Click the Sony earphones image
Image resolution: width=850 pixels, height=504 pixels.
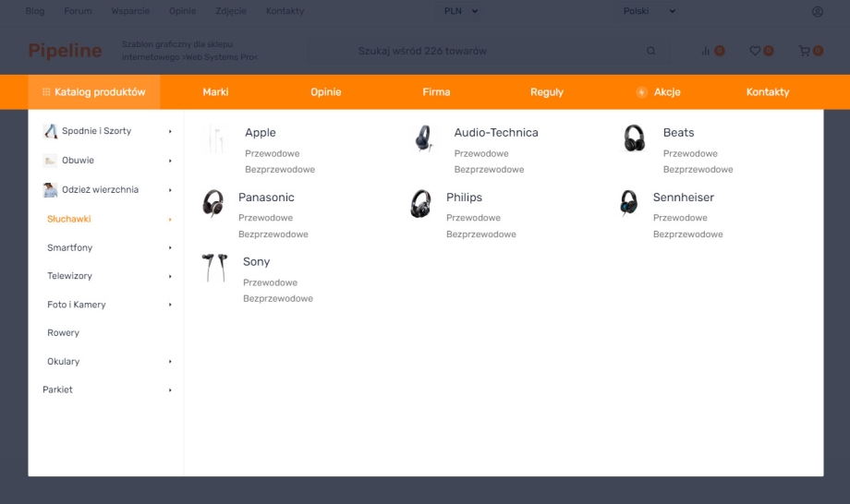(x=214, y=268)
